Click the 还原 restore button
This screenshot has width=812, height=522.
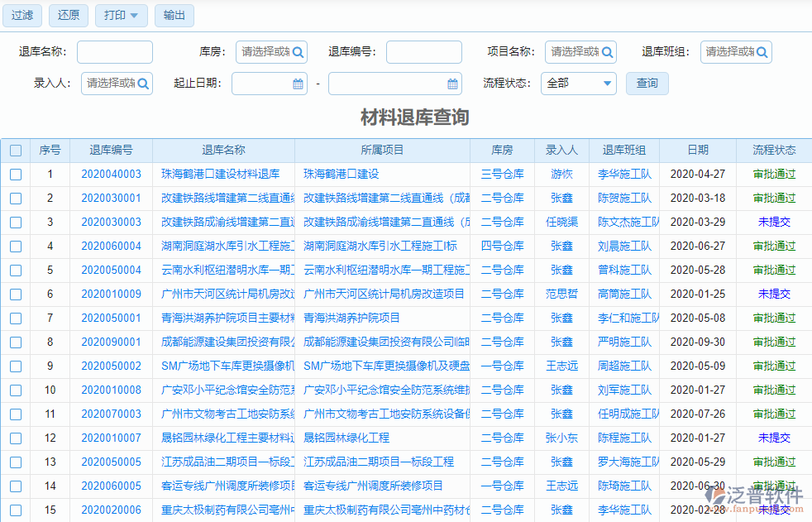click(68, 16)
